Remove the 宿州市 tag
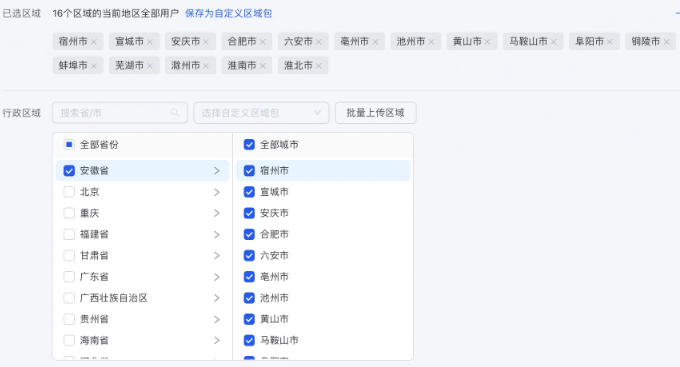 pos(94,42)
